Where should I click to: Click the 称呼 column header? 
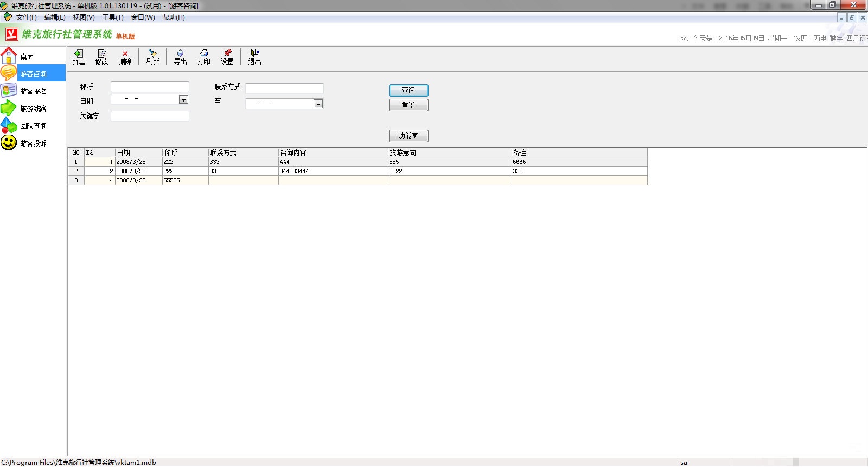pos(186,153)
